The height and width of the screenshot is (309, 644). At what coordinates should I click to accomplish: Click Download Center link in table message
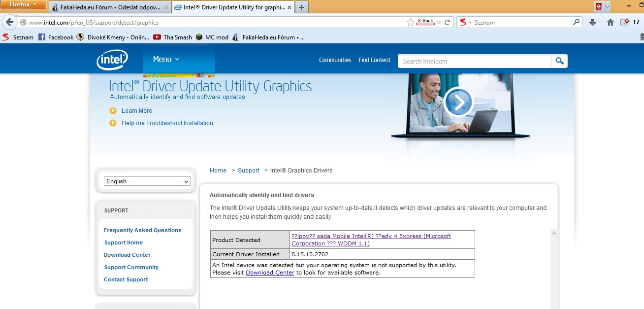[x=270, y=273]
